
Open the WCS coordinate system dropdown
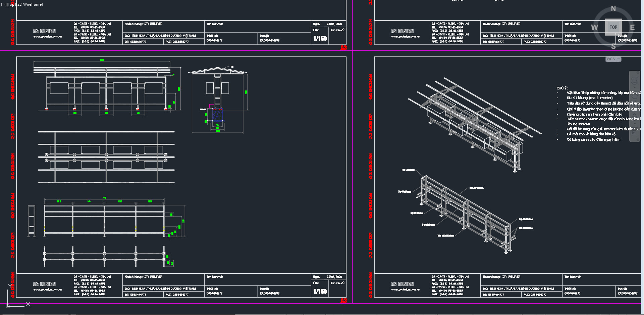point(613,59)
